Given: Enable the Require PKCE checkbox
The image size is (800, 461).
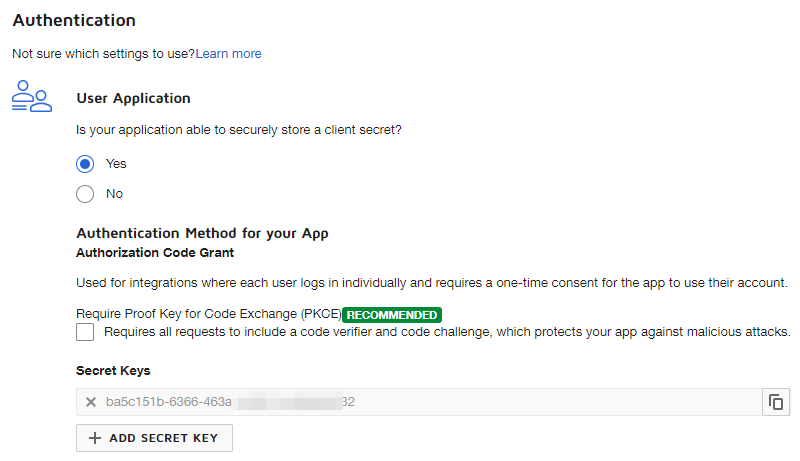Looking at the screenshot, I should click(85, 332).
